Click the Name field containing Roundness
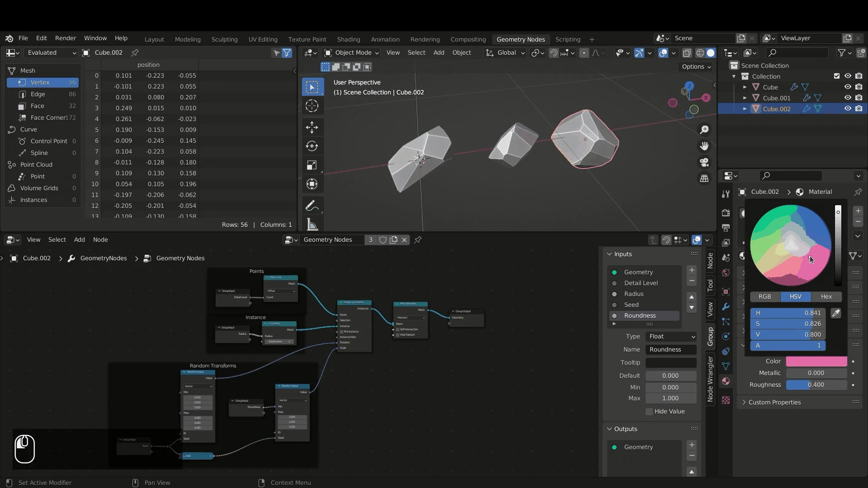 (671, 350)
